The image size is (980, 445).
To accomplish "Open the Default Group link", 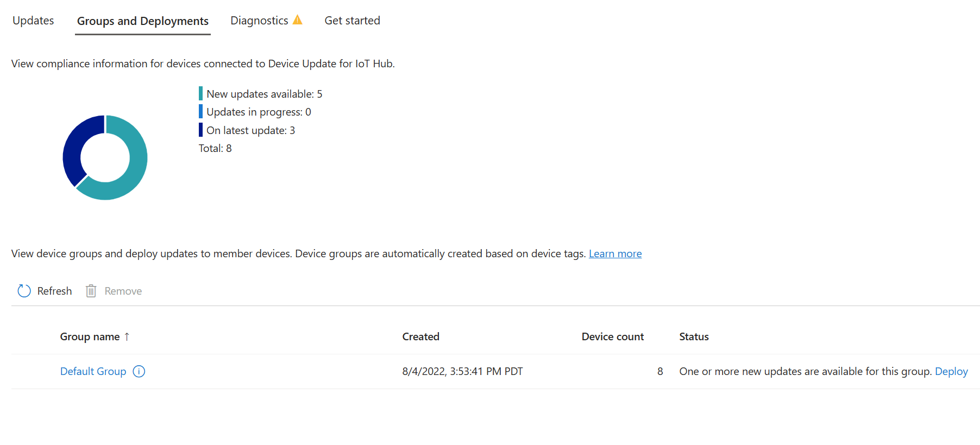I will coord(93,371).
